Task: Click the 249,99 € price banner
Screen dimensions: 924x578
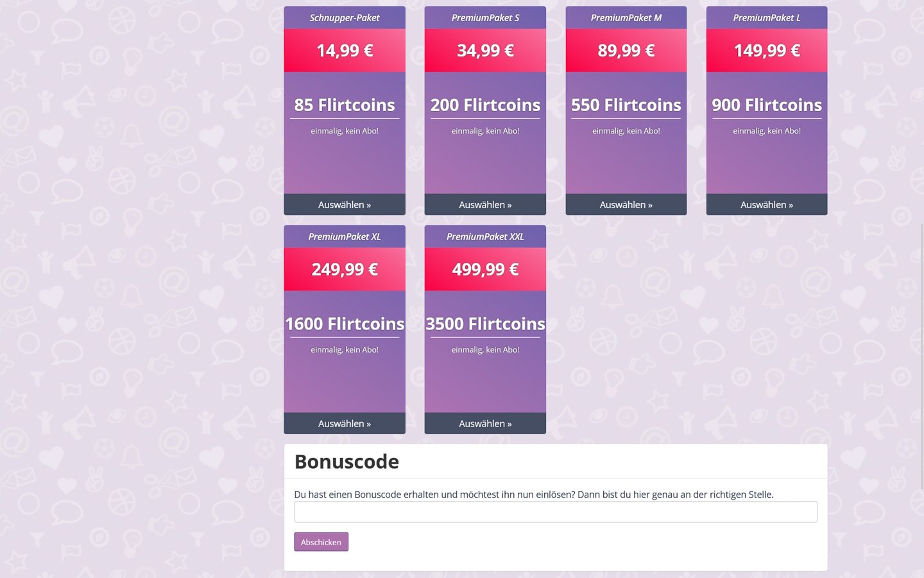Action: [345, 269]
